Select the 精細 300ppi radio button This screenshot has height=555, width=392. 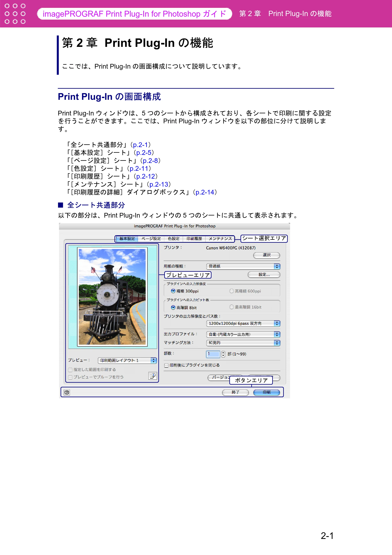coord(173,291)
